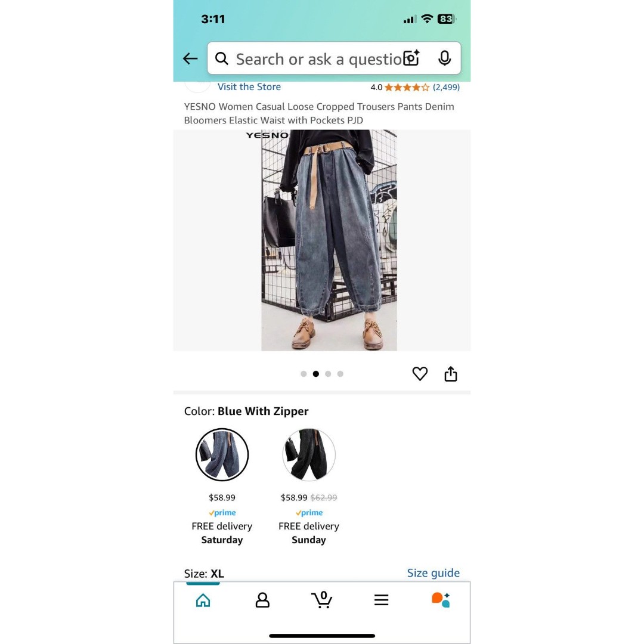Jump to fourth image carousel dot
Screen dimensions: 644x644
[340, 374]
